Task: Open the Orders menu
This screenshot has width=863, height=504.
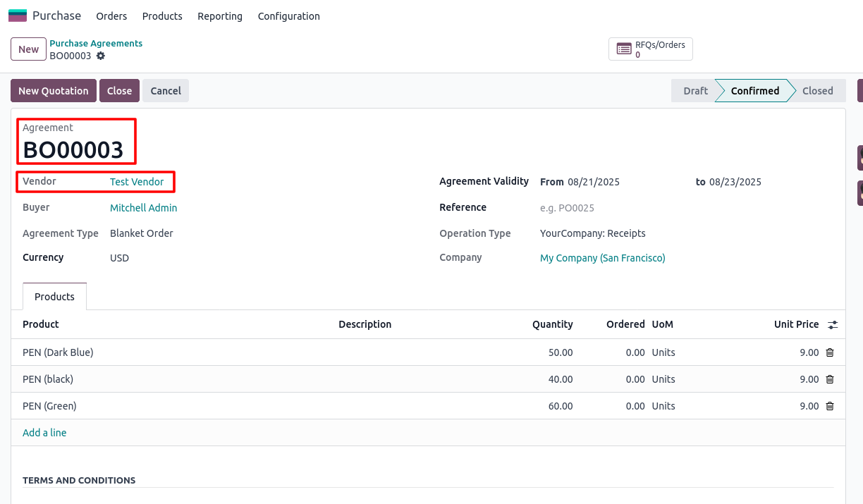Action: pos(111,16)
